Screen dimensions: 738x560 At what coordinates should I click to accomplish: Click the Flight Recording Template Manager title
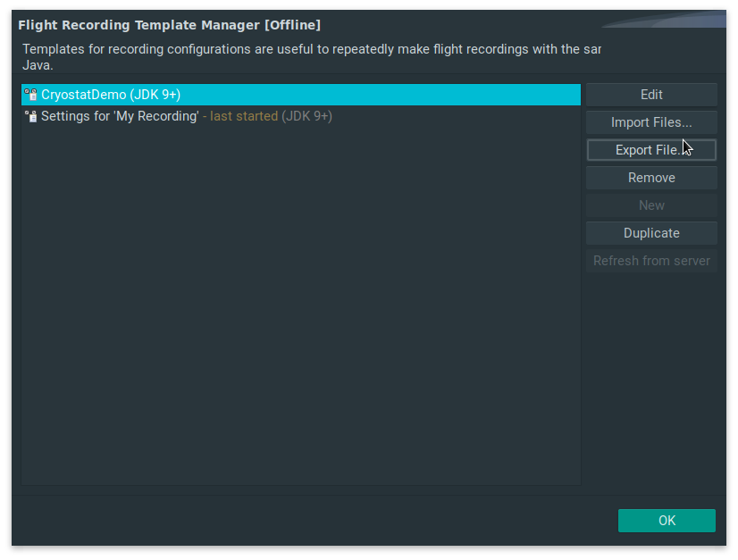tap(169, 25)
